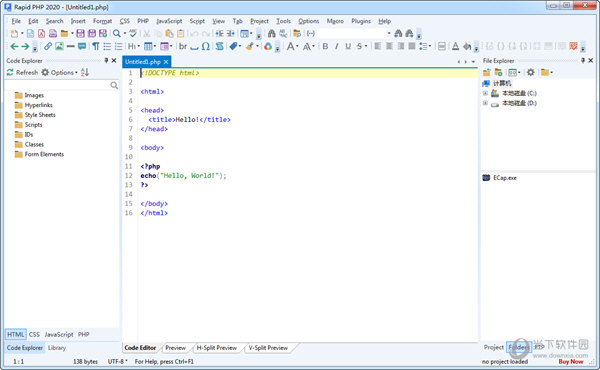Open the Plugins menu
The width and height of the screenshot is (600, 370).
[361, 21]
